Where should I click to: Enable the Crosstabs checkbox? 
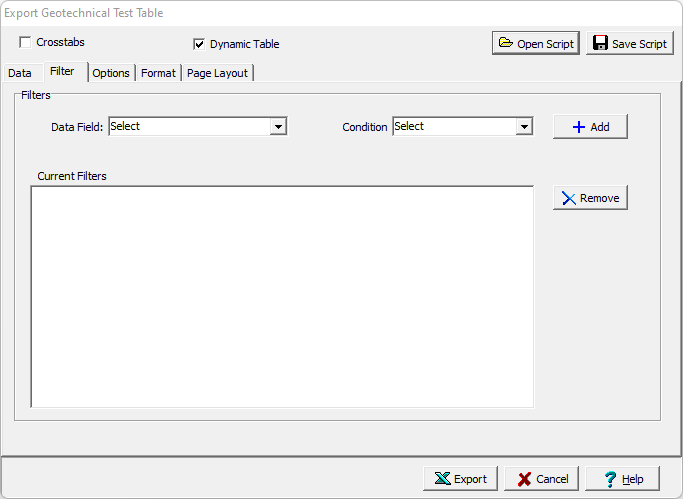pos(25,43)
